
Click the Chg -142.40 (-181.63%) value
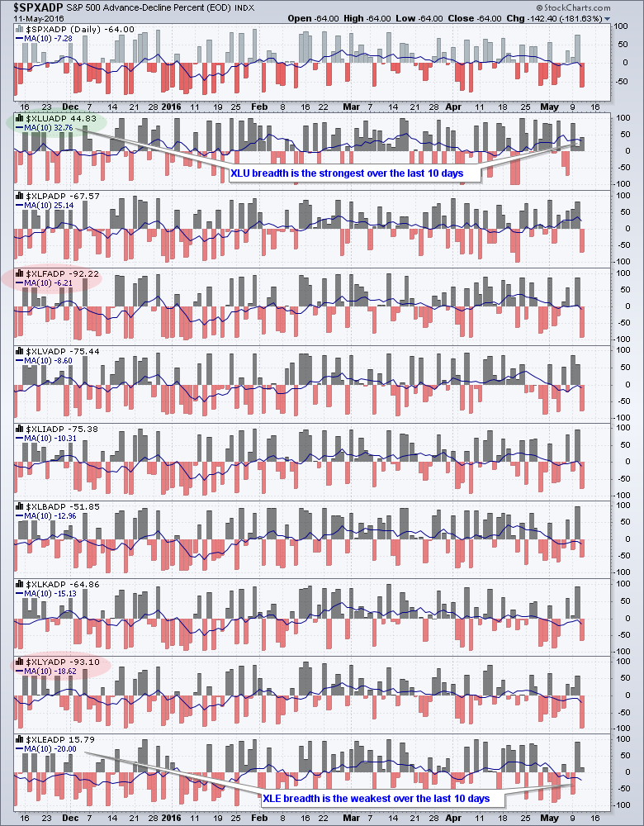[555, 18]
